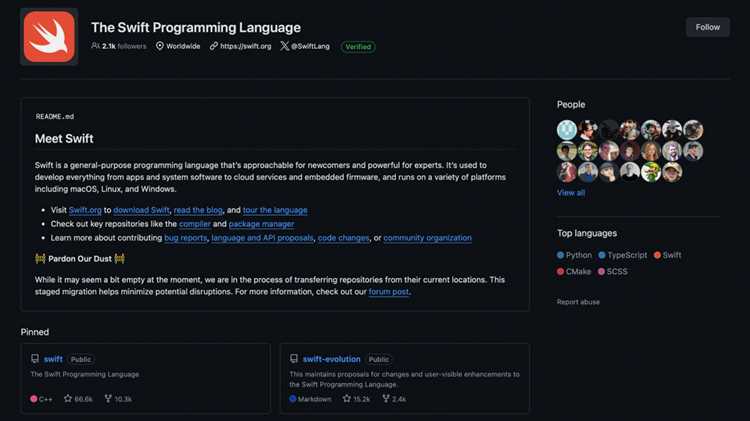Click the followers people icon
The image size is (750, 421).
click(95, 46)
